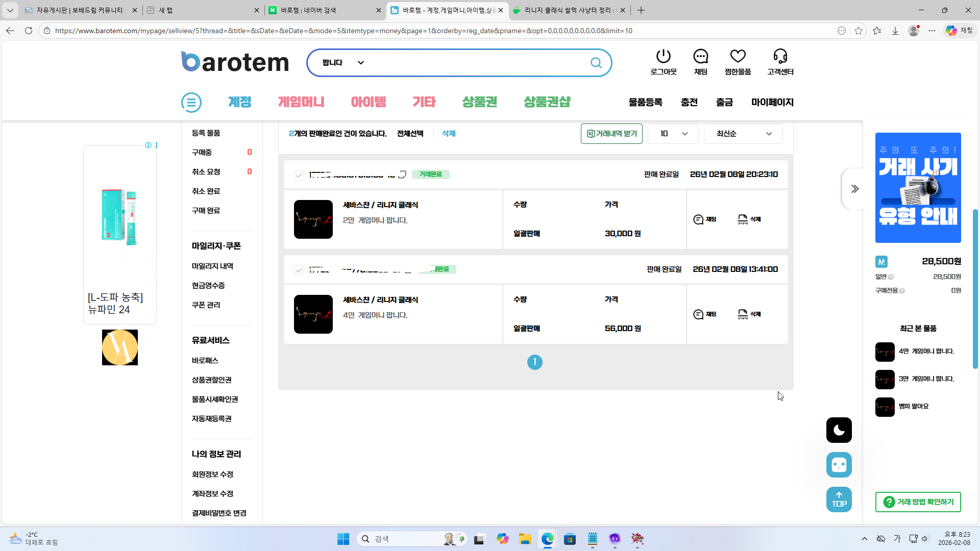Click browser refresh icon
Viewport: 980px width, 551px height.
pos(29,31)
